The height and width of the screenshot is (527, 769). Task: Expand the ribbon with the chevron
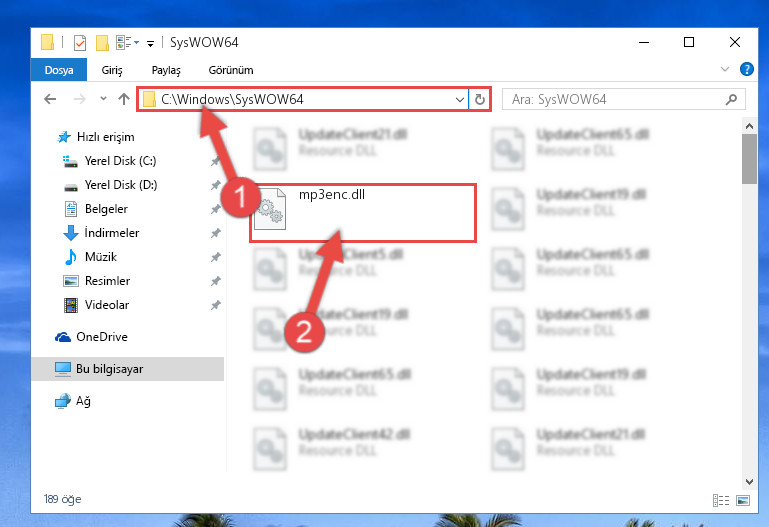(725, 70)
